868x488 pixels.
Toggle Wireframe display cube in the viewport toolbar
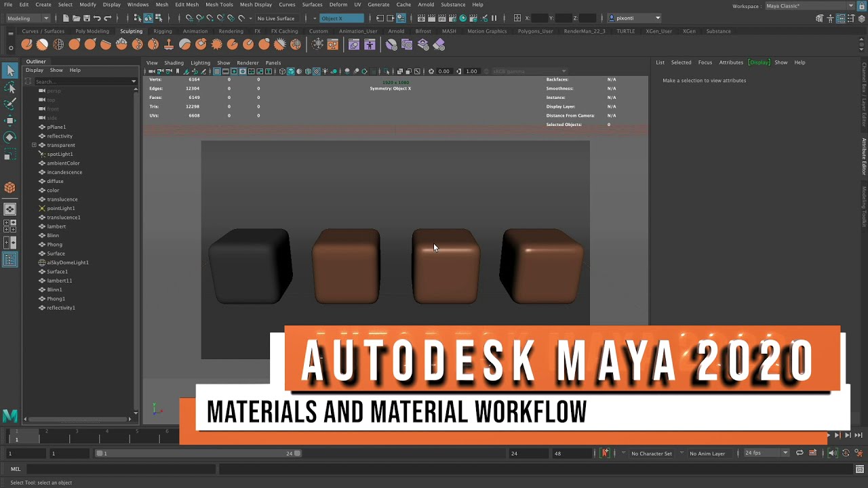[283, 71]
